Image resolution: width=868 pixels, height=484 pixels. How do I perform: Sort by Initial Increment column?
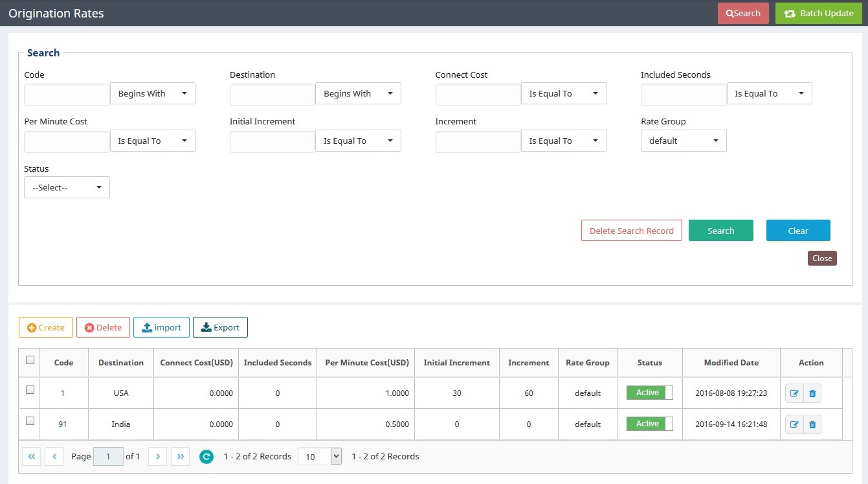pos(457,363)
